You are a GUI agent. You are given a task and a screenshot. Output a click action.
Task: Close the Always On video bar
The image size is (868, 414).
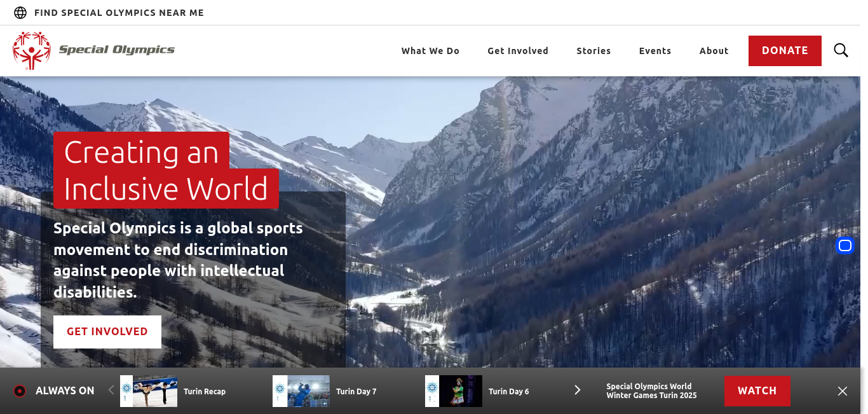pos(843,391)
